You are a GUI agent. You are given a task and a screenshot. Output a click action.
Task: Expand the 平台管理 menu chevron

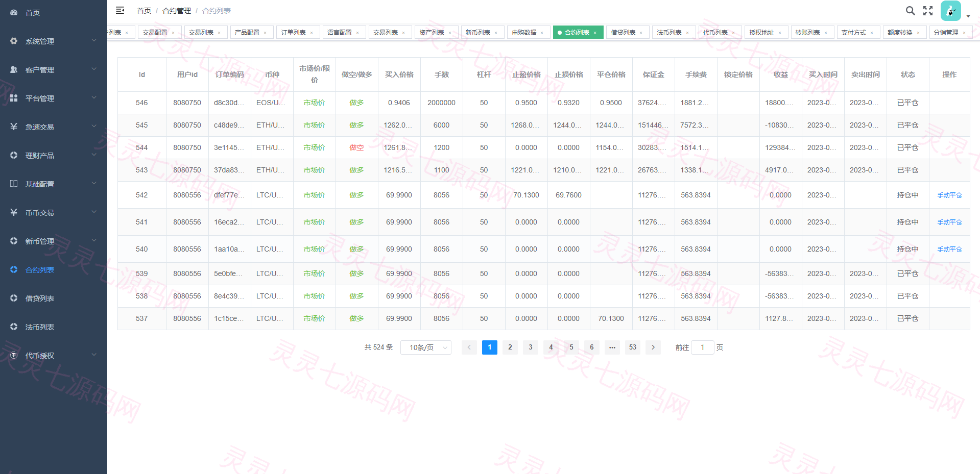coord(94,97)
